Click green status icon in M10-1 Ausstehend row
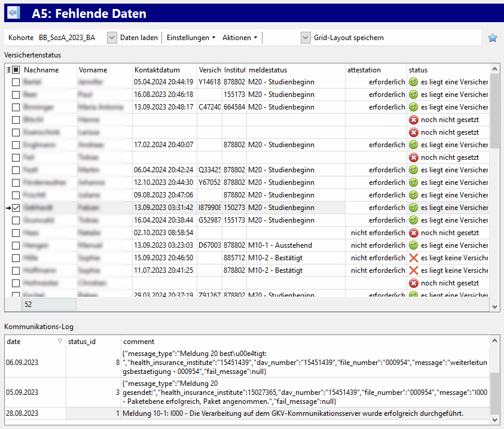This screenshot has height=429, width=504. click(x=413, y=245)
